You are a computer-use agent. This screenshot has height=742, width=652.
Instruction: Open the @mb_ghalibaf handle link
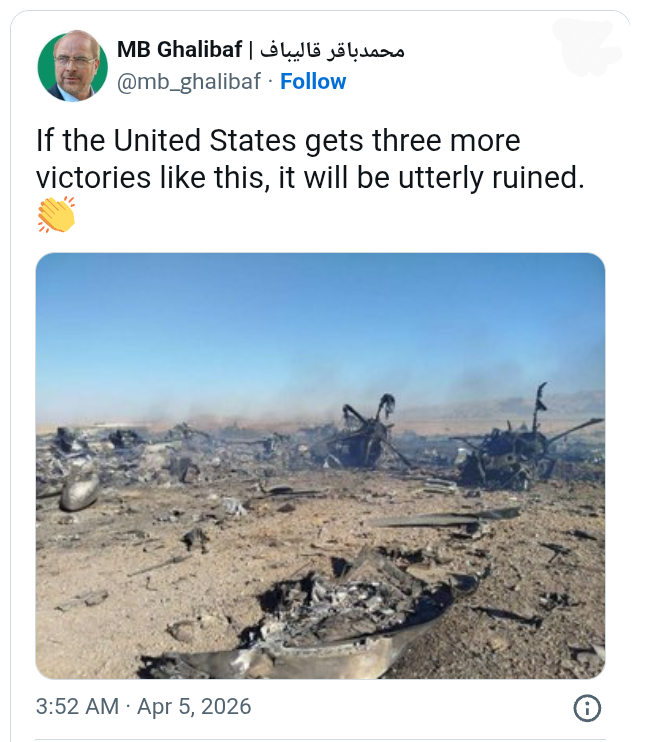click(x=190, y=82)
